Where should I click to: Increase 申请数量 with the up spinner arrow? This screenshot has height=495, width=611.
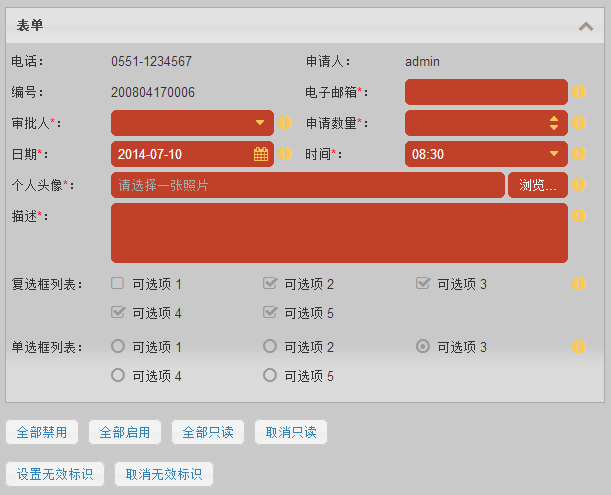pyautogui.click(x=554, y=119)
